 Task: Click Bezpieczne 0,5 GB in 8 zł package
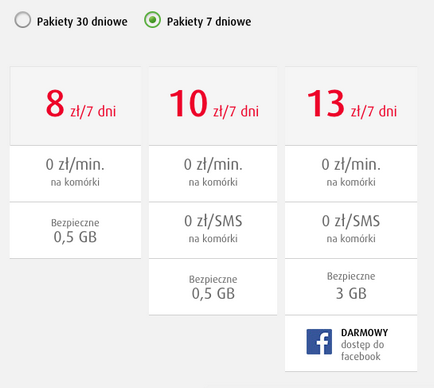75,230
